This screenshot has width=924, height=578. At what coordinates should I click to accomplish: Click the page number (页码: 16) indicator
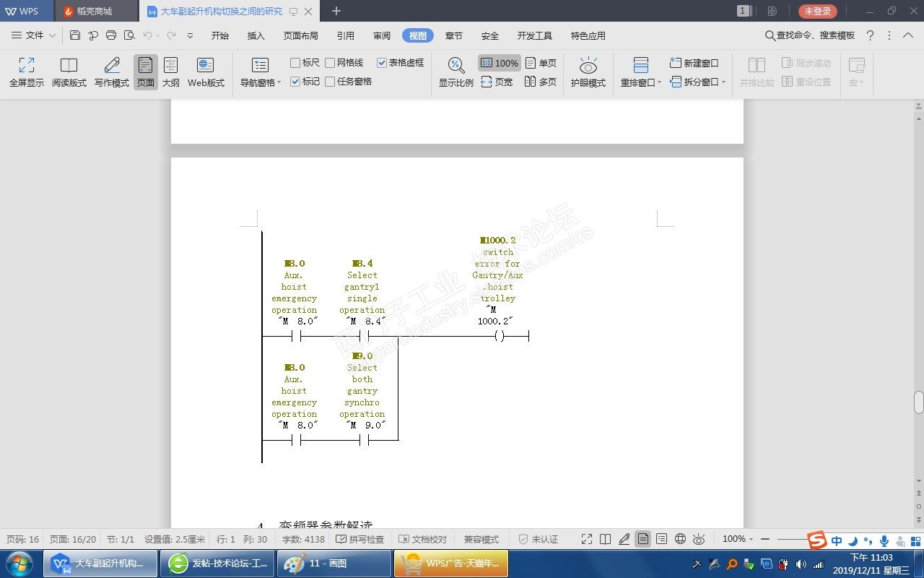tap(23, 539)
